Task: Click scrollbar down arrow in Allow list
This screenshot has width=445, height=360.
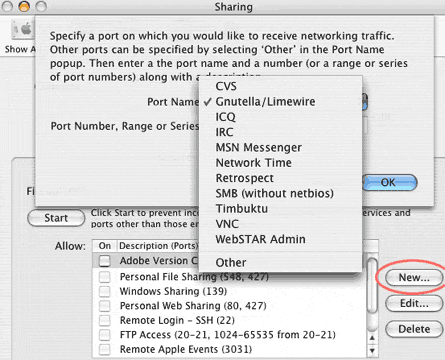Action: tap(372, 350)
